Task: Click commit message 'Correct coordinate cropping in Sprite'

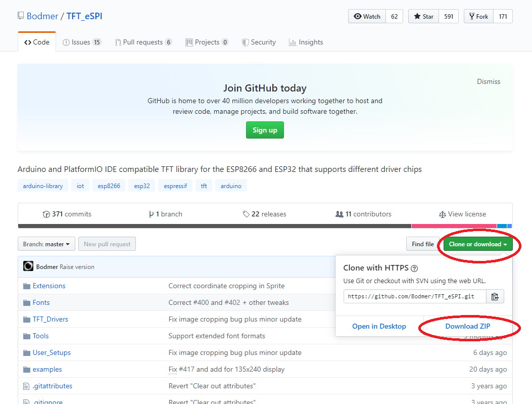Action: [226, 286]
